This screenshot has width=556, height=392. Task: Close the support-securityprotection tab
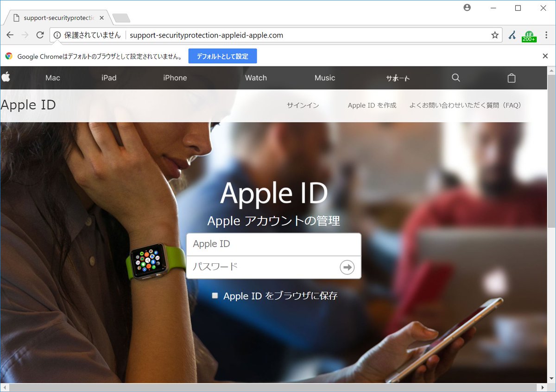pyautogui.click(x=102, y=18)
